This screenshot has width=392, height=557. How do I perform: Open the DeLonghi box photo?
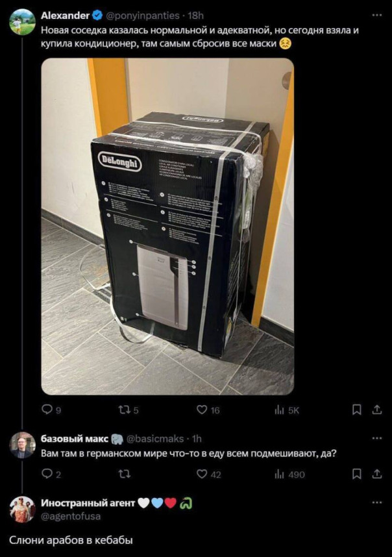point(167,227)
